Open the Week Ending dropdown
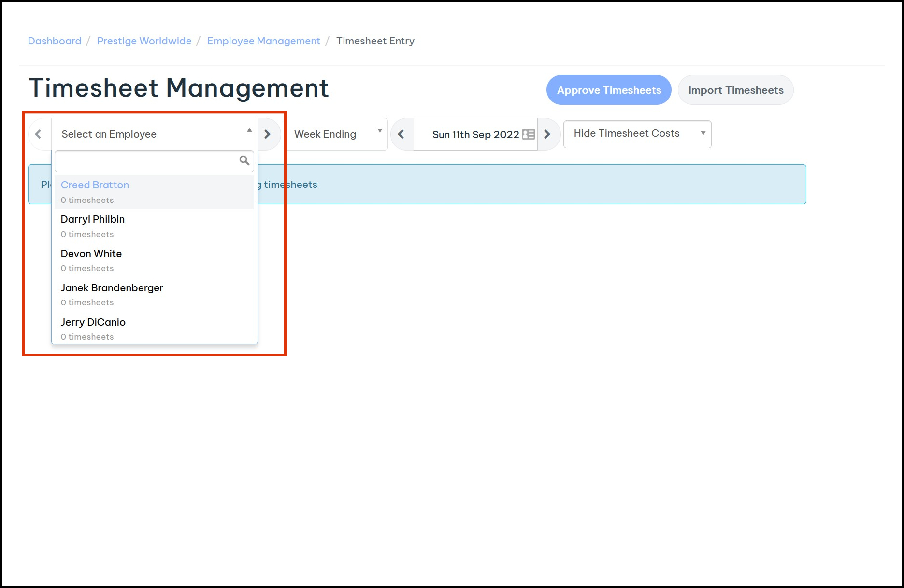The width and height of the screenshot is (904, 588). 337,134
